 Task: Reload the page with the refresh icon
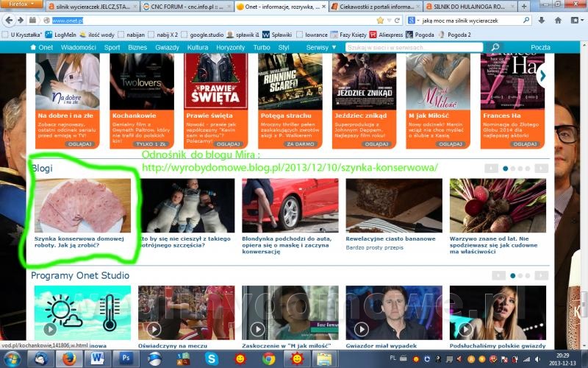click(x=397, y=21)
